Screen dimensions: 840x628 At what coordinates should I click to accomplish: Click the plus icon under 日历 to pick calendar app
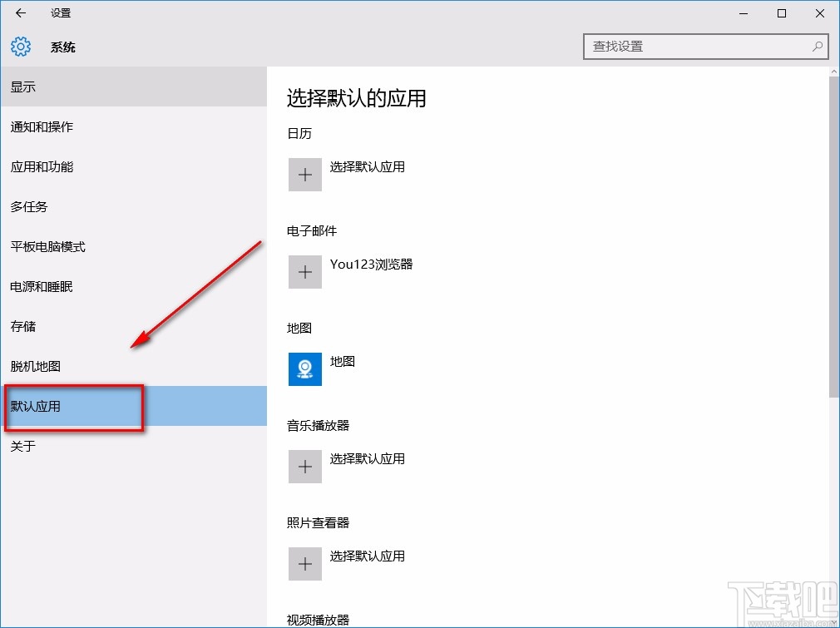[304, 175]
